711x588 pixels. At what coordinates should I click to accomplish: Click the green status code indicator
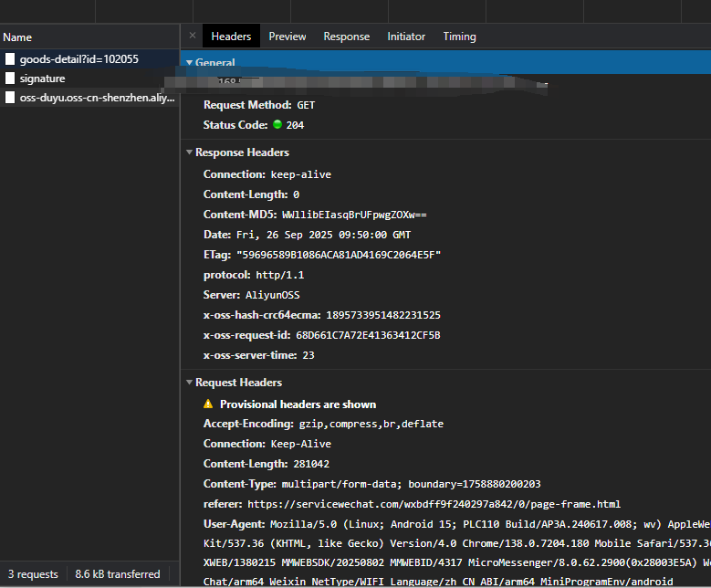tap(277, 124)
